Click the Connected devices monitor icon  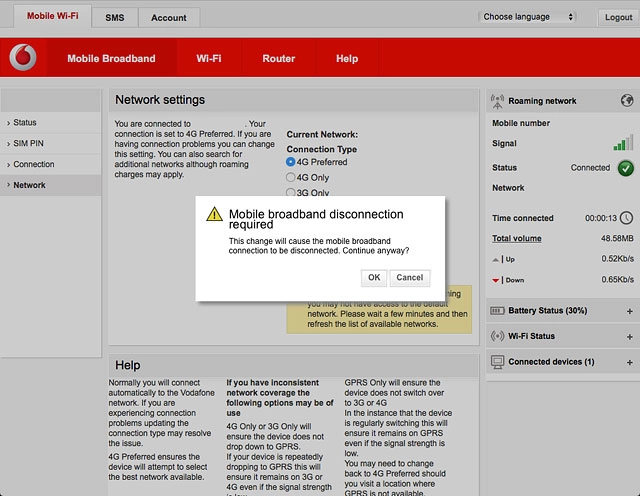[497, 362]
